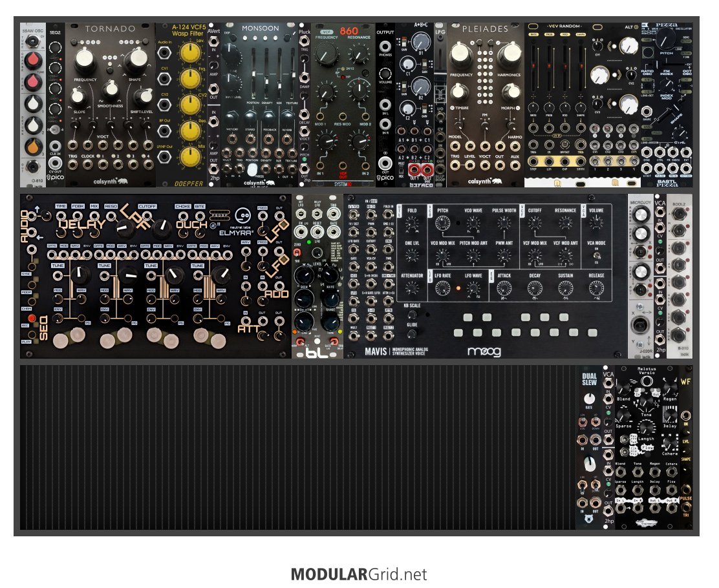Adjust the Tornado SLOPE knob
The image size is (719, 588).
pyautogui.click(x=78, y=97)
